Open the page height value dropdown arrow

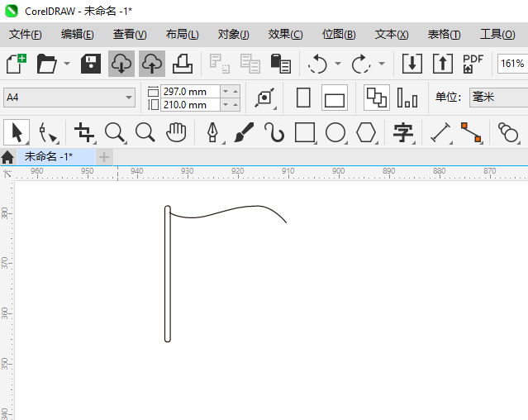(x=226, y=105)
